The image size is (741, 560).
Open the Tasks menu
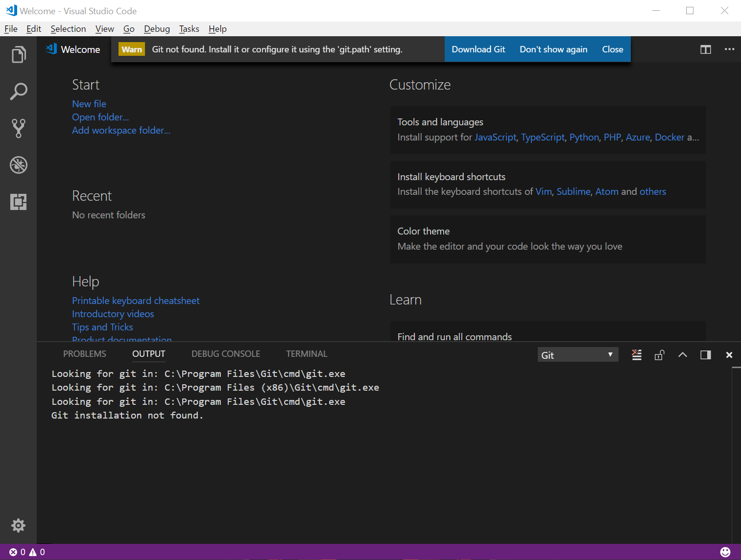(189, 29)
